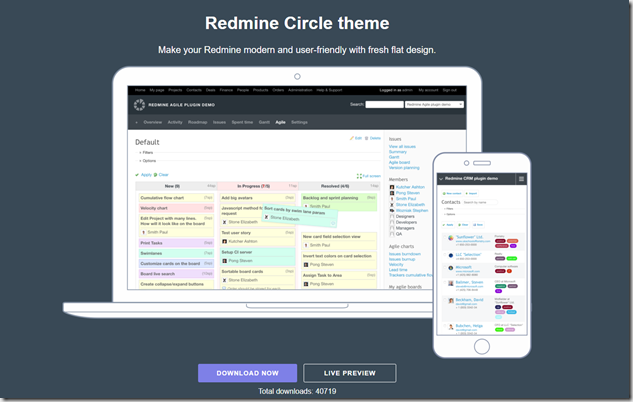Tick the Sunflower Ltd. contact checkbox

pyautogui.click(x=444, y=237)
